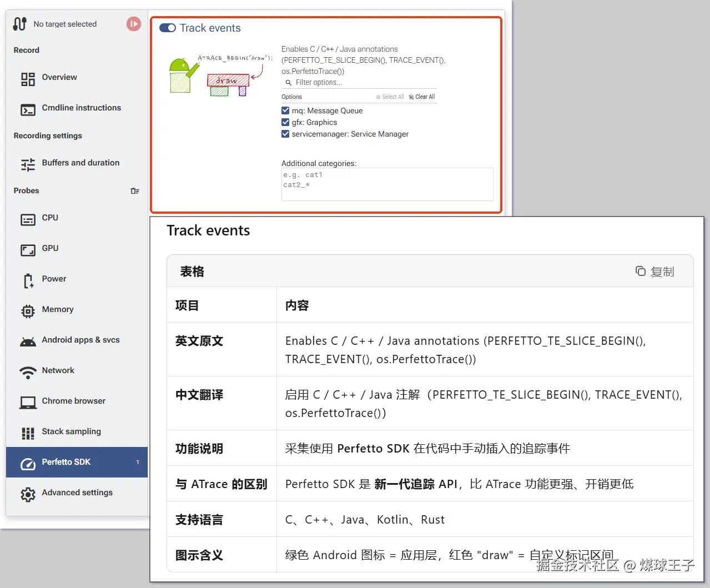The image size is (710, 588).
Task: Go to Buffers and duration settings
Action: (x=77, y=163)
